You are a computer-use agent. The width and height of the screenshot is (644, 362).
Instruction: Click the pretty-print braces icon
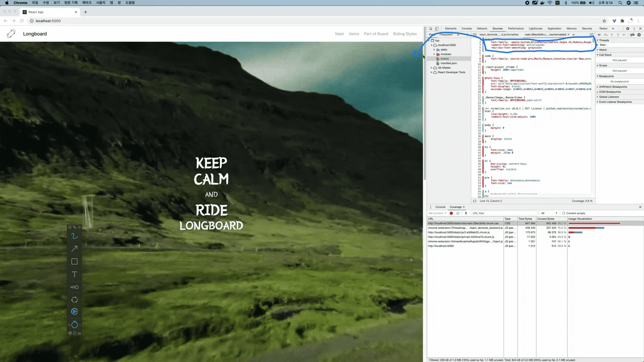click(474, 201)
